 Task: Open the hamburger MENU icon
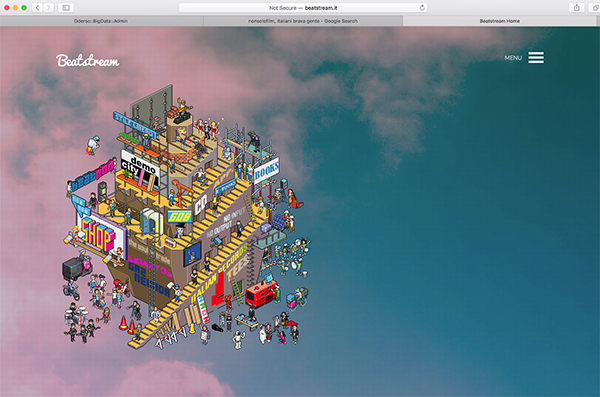[x=536, y=57]
